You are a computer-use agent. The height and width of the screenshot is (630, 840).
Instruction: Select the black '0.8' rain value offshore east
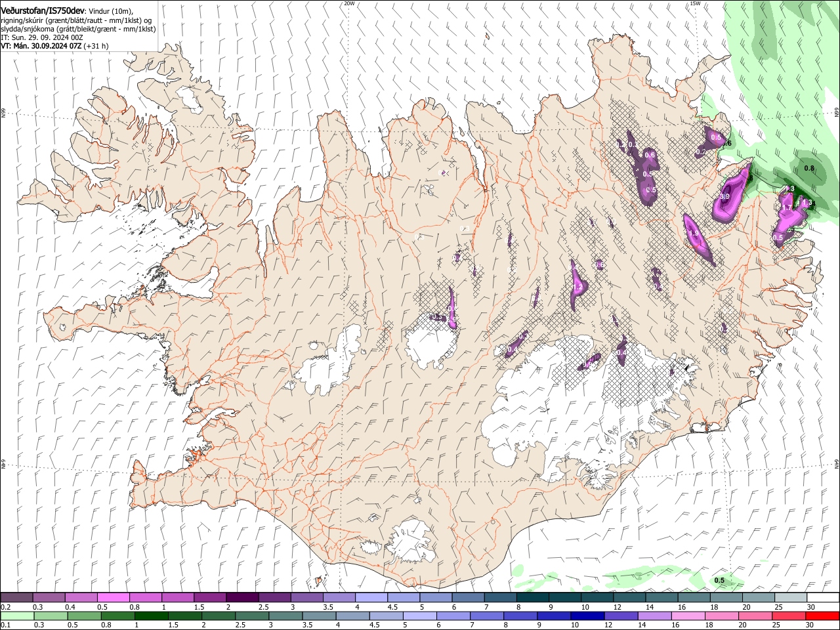coord(809,169)
